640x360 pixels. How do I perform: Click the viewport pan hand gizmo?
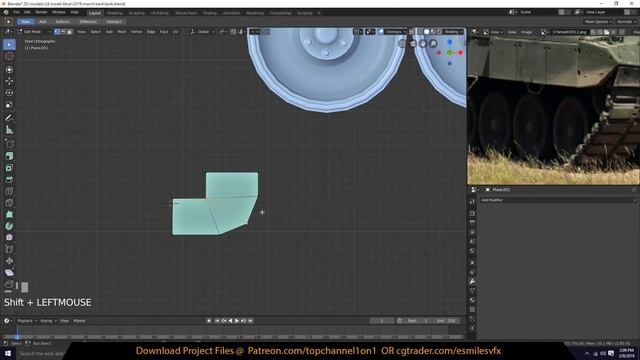[422, 43]
